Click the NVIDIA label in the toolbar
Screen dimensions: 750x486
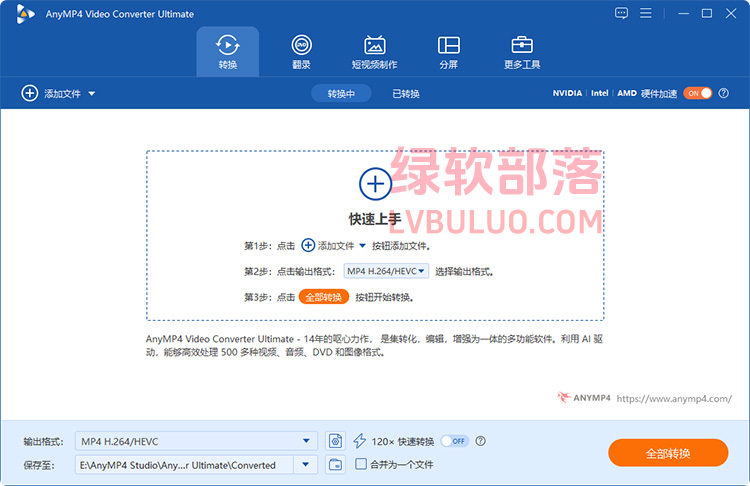coord(567,93)
